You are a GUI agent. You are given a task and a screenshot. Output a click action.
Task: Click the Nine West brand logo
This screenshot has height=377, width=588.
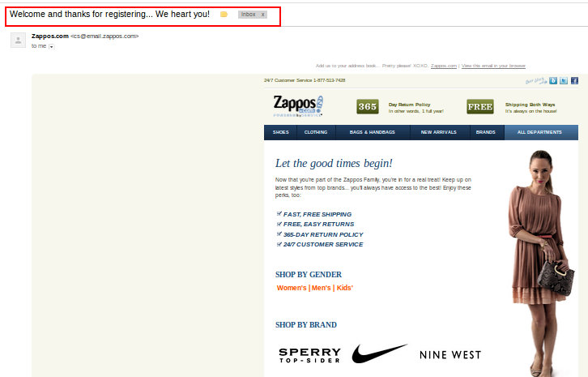tap(450, 355)
